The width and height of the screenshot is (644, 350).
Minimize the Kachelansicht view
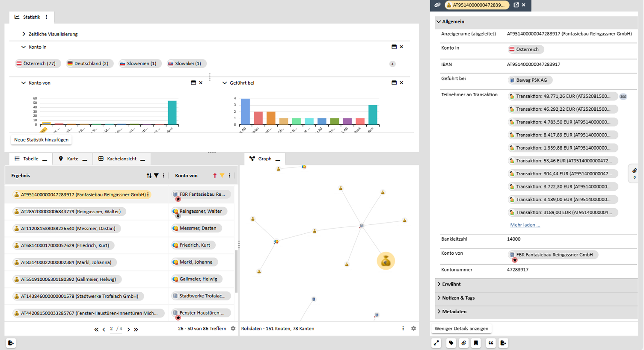pyautogui.click(x=143, y=159)
